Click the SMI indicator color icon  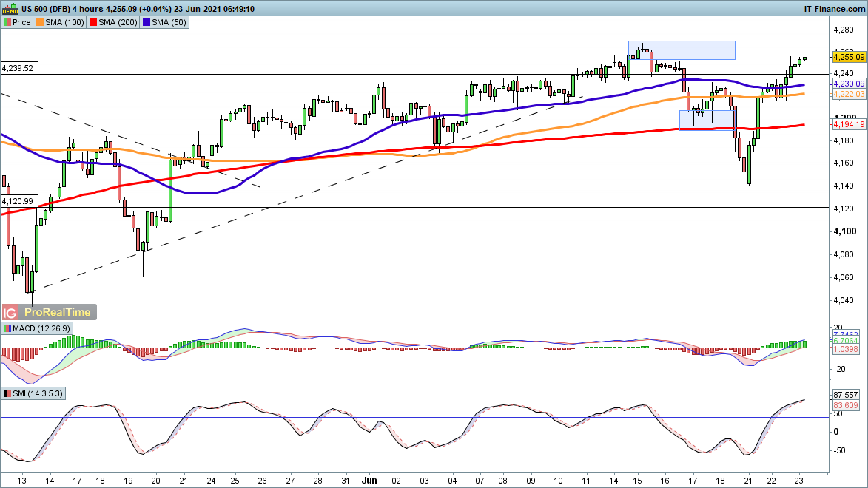(7, 393)
